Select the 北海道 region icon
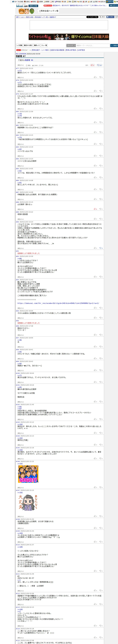The image size is (118, 644). [20, 2]
